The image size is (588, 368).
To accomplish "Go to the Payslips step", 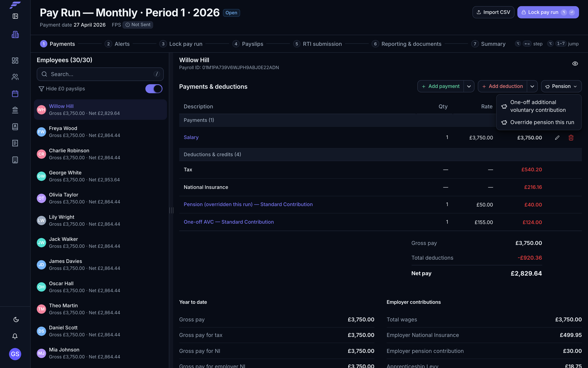I will pos(248,44).
